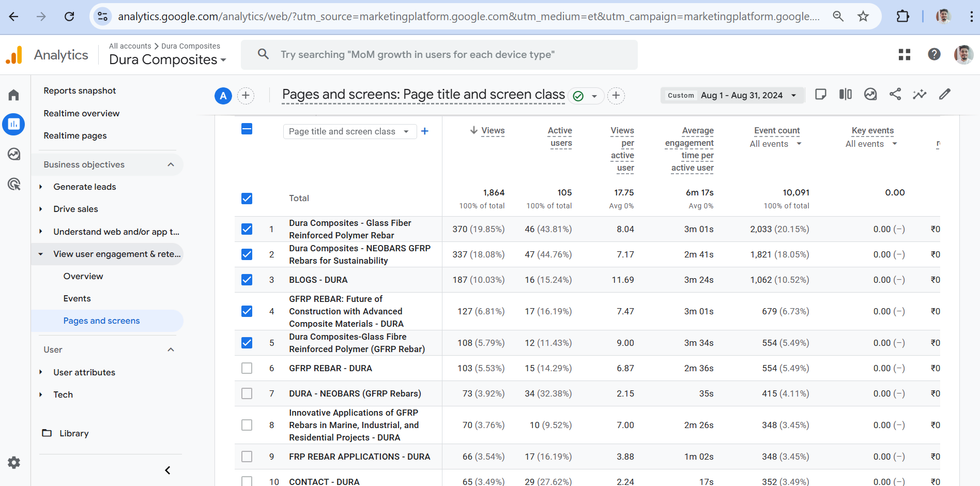Select the Reports icon in left rail
Image resolution: width=980 pixels, height=486 pixels.
pyautogui.click(x=14, y=124)
